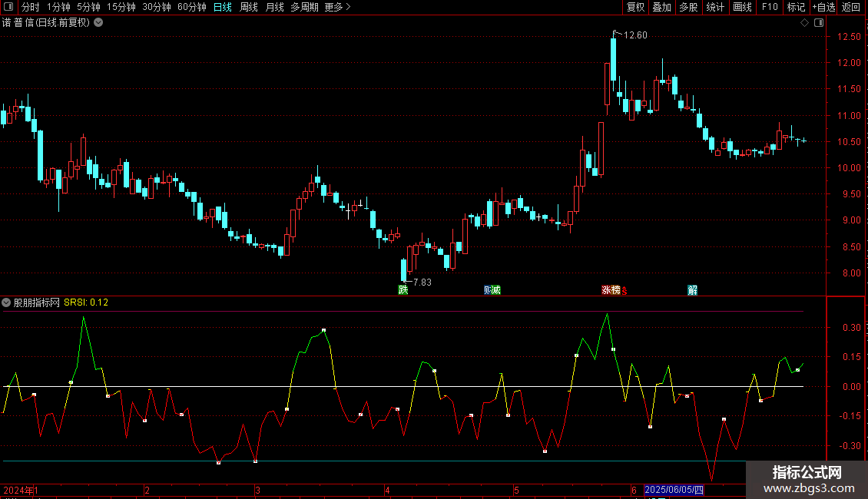Click the orange 榜 event marker
The width and height of the screenshot is (868, 499).
(x=615, y=290)
